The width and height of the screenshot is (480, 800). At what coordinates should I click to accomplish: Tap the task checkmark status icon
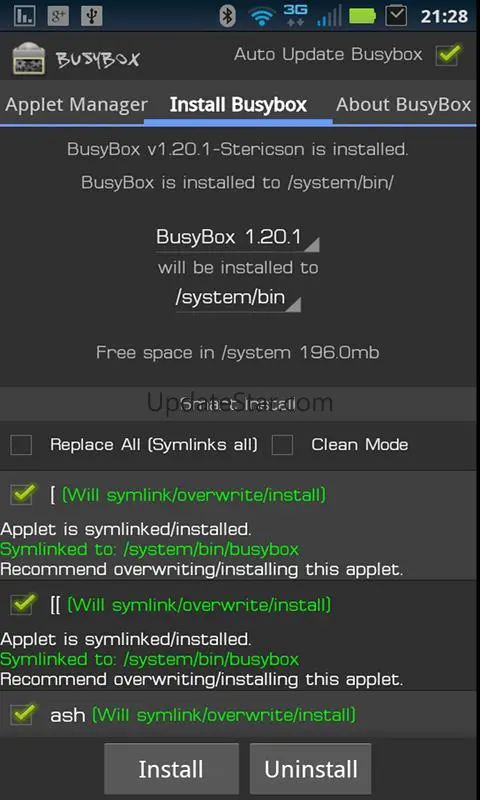396,16
